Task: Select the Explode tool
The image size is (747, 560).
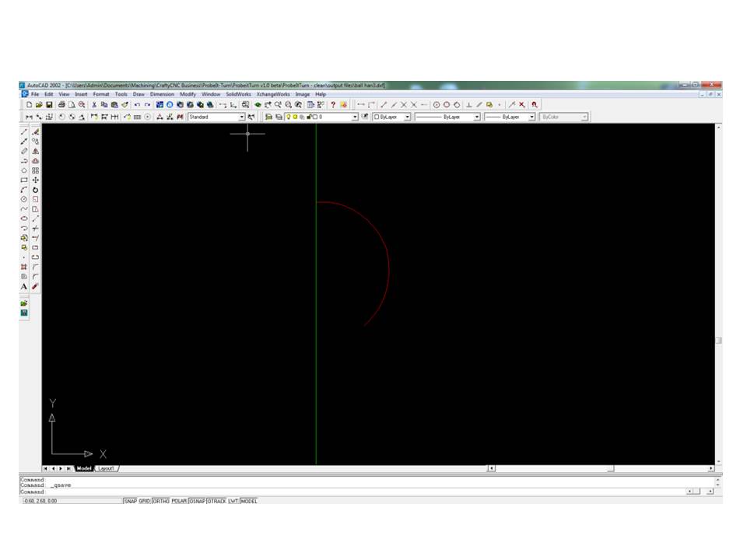Action: [35, 287]
